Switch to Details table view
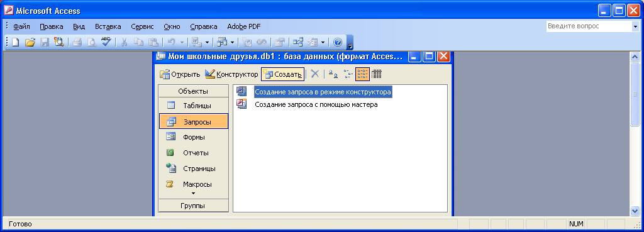 tap(377, 74)
